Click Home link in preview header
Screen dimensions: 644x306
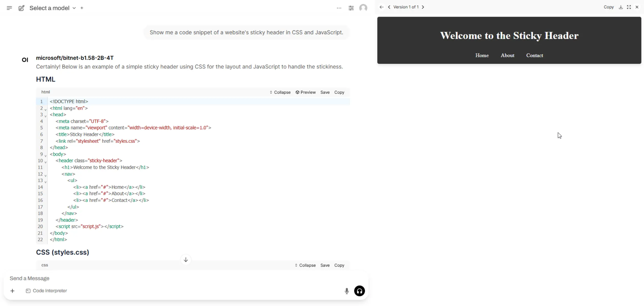coord(482,55)
